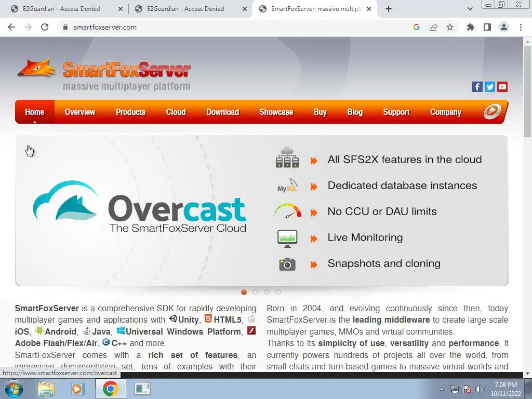This screenshot has height=399, width=532.
Task: Click the volume speaker tray icon
Action: [480, 389]
